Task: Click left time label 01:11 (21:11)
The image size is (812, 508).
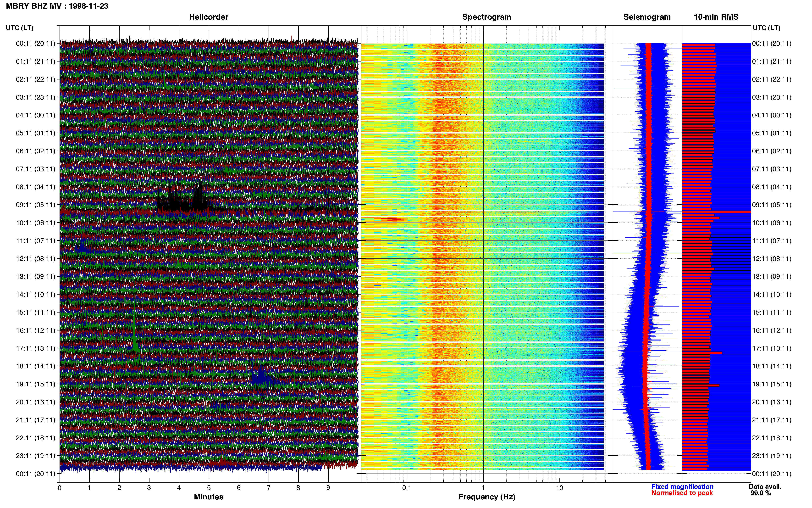Action: [36, 61]
